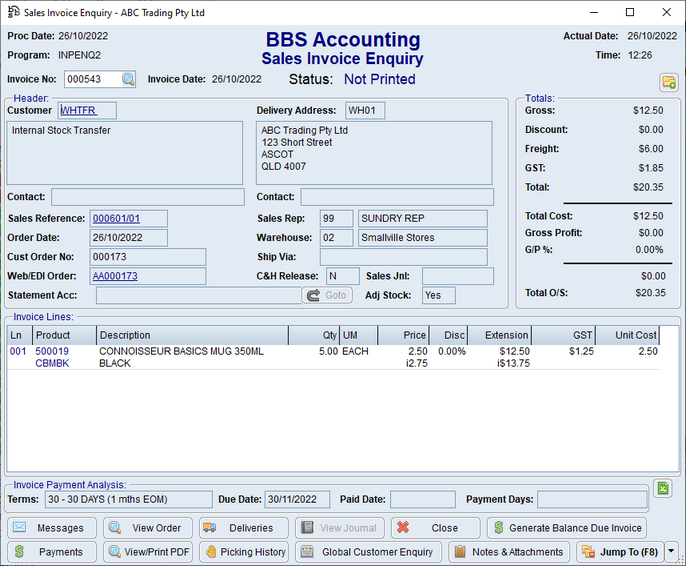Open Global Customer Enquiry
This screenshot has width=686, height=566.
click(x=369, y=552)
